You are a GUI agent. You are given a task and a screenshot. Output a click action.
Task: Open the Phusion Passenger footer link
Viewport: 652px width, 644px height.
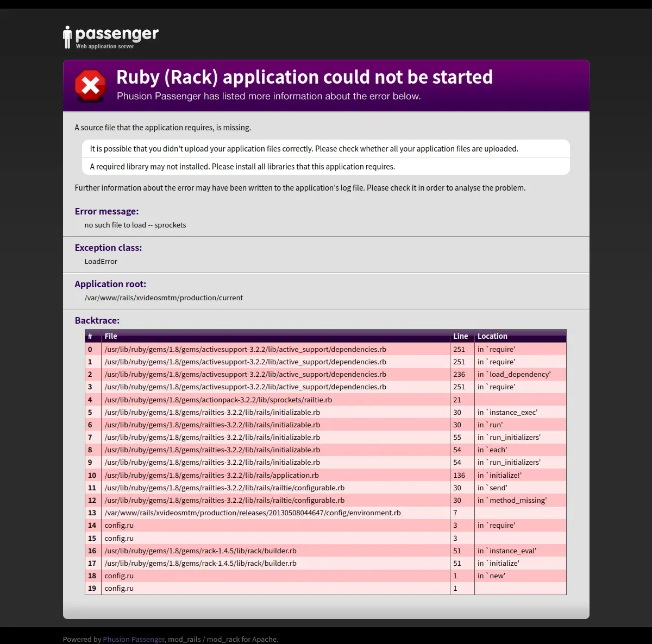click(134, 639)
